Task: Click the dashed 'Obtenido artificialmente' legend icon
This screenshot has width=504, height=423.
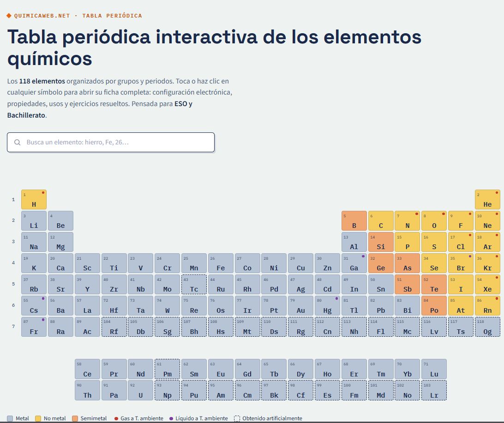Action: tap(237, 418)
